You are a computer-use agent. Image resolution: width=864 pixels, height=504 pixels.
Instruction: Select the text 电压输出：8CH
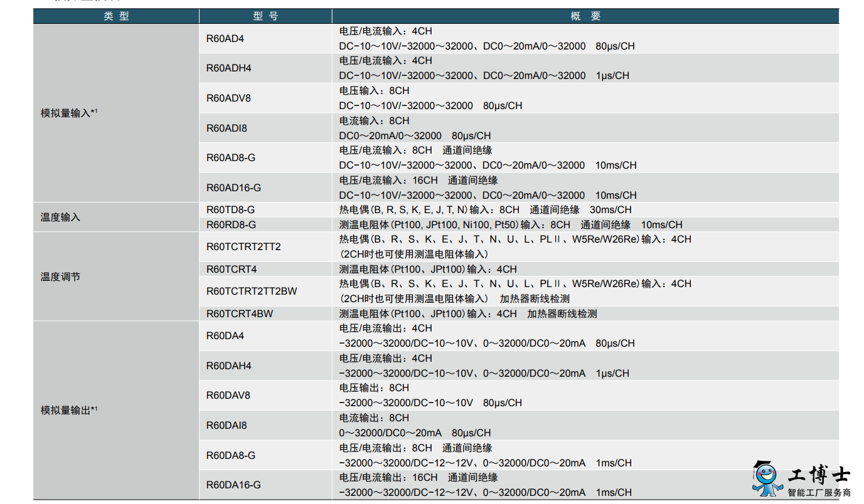pos(374,388)
